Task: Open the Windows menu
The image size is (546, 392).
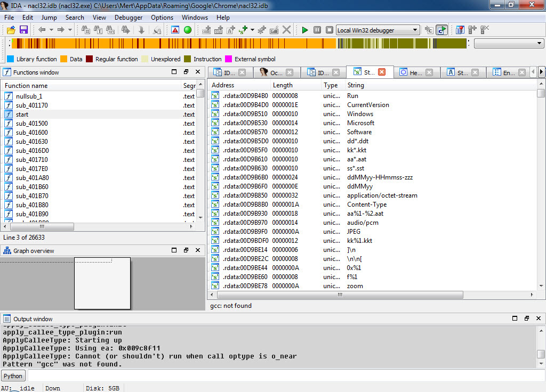Action: (195, 18)
